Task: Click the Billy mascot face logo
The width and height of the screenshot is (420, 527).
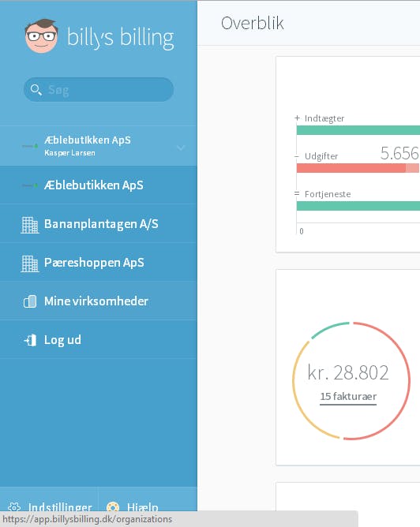Action: coord(42,36)
